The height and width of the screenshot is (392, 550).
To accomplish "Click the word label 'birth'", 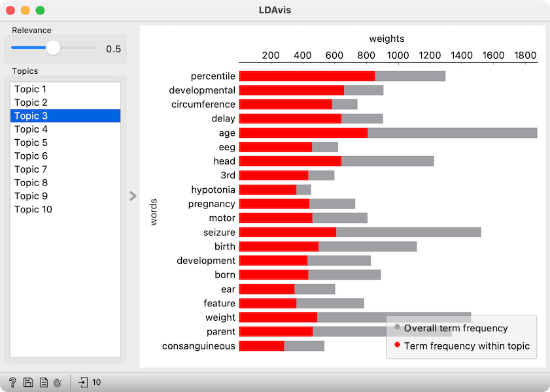I will pos(225,246).
